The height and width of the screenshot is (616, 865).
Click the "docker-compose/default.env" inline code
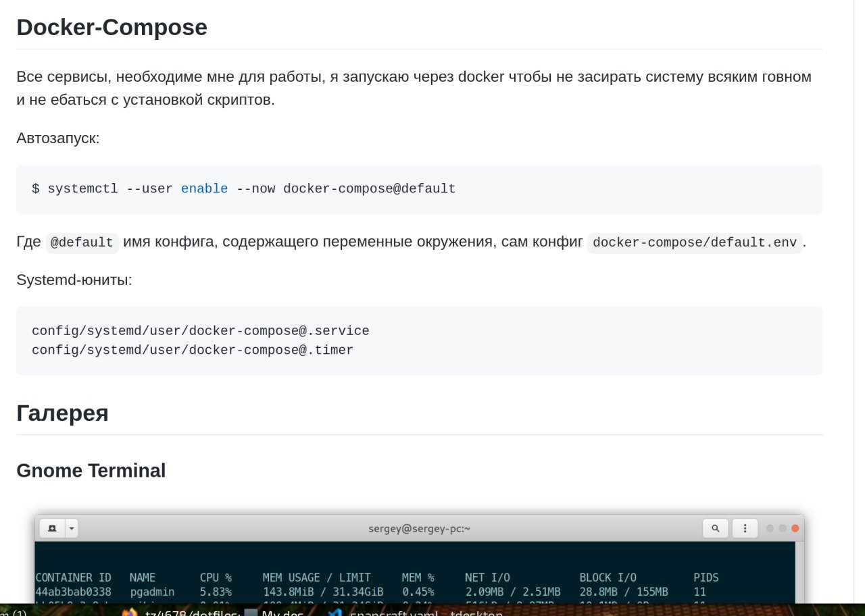click(695, 242)
